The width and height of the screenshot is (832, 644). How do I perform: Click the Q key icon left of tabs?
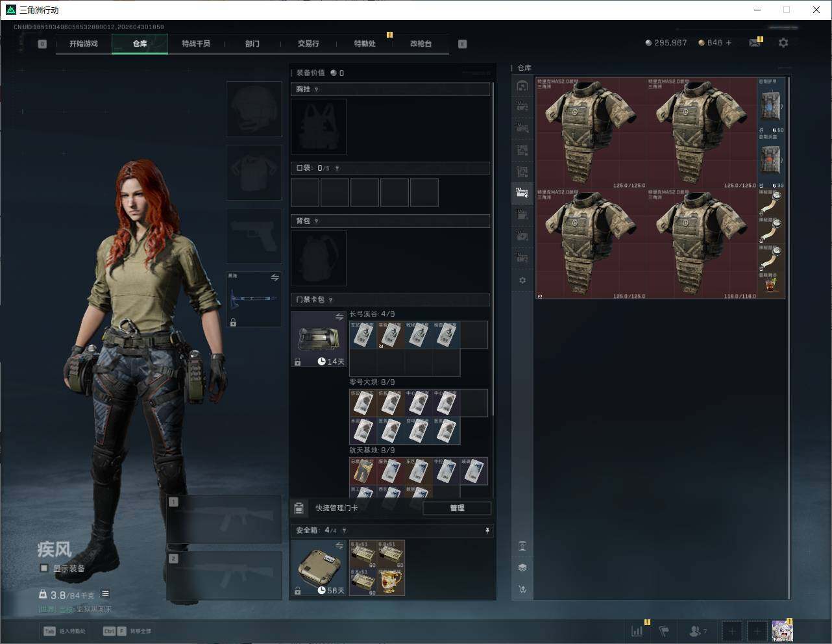point(42,44)
